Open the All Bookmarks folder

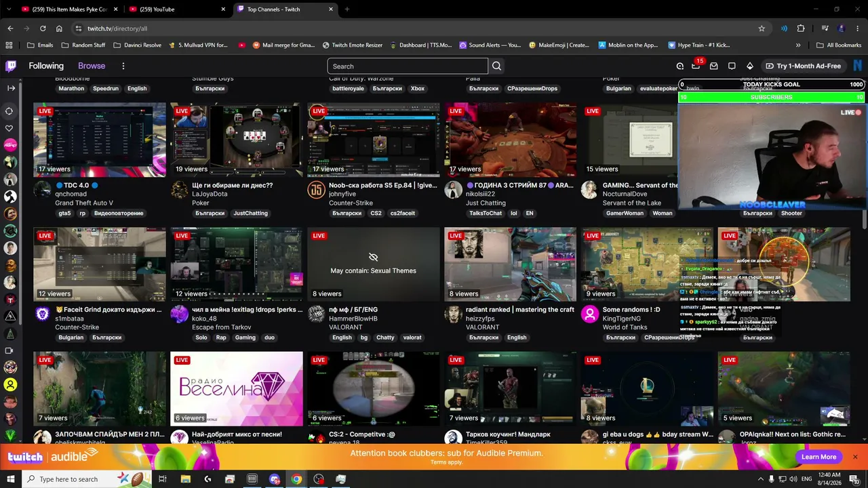pyautogui.click(x=838, y=45)
